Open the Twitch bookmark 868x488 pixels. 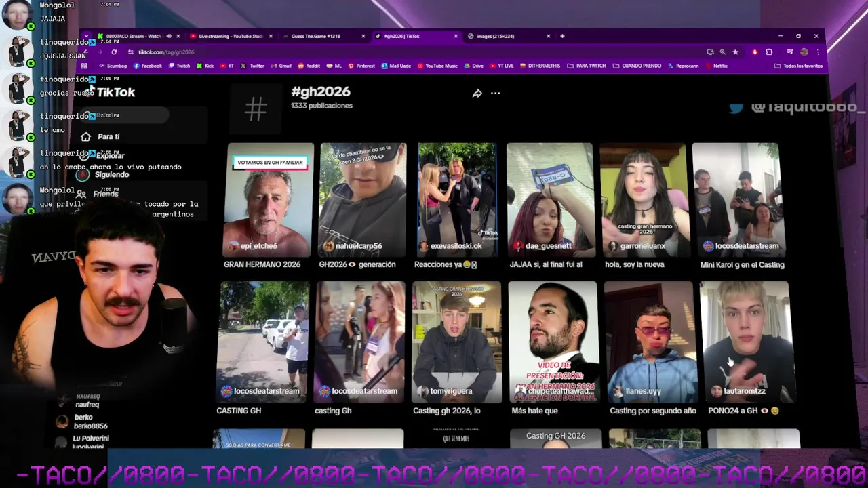point(179,66)
